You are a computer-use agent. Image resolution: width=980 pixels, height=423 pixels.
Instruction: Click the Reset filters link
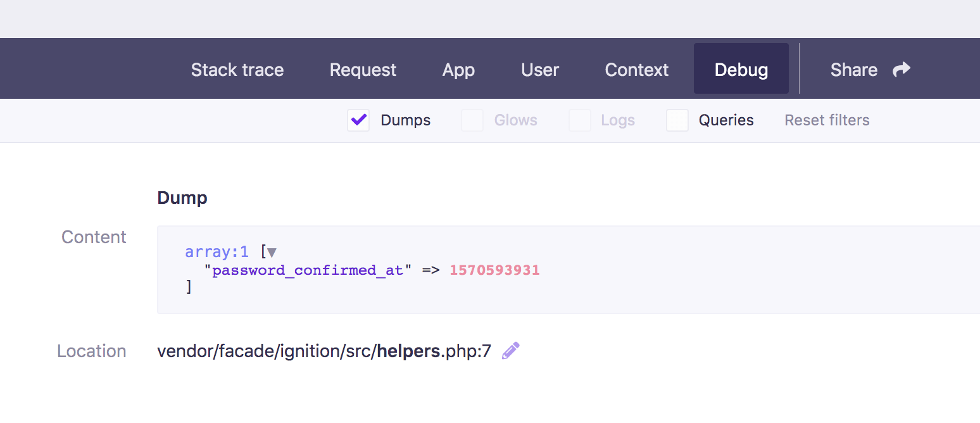click(x=827, y=120)
